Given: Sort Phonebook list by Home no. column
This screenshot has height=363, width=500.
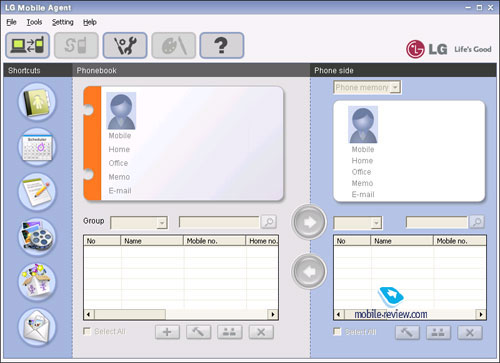Looking at the screenshot, I should click(x=262, y=241).
